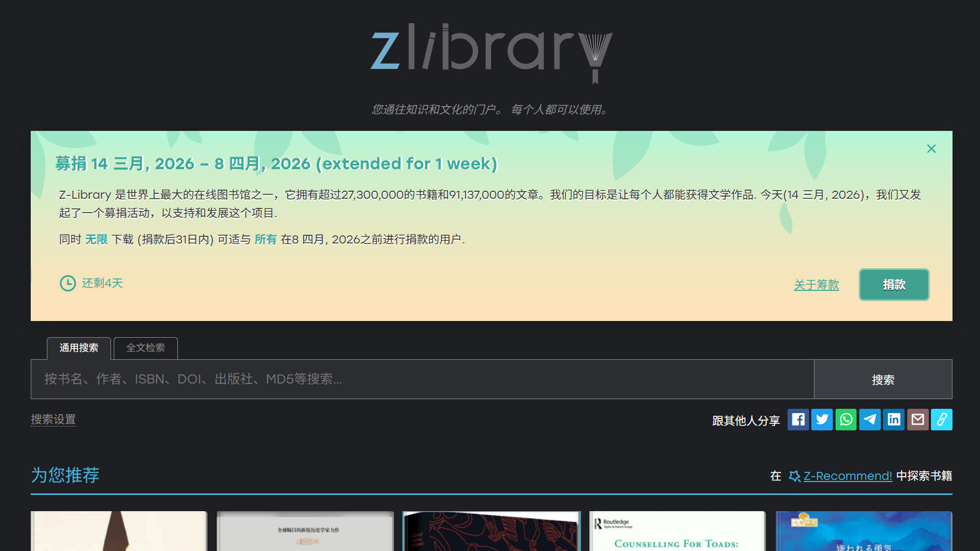980x551 pixels.
Task: Click the 所有 link in the banner
Action: (x=265, y=239)
